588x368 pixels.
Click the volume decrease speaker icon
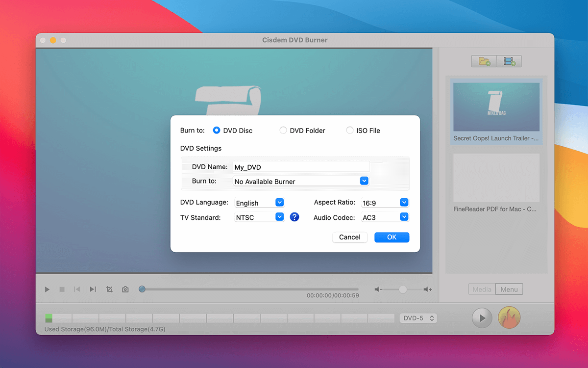pos(378,289)
